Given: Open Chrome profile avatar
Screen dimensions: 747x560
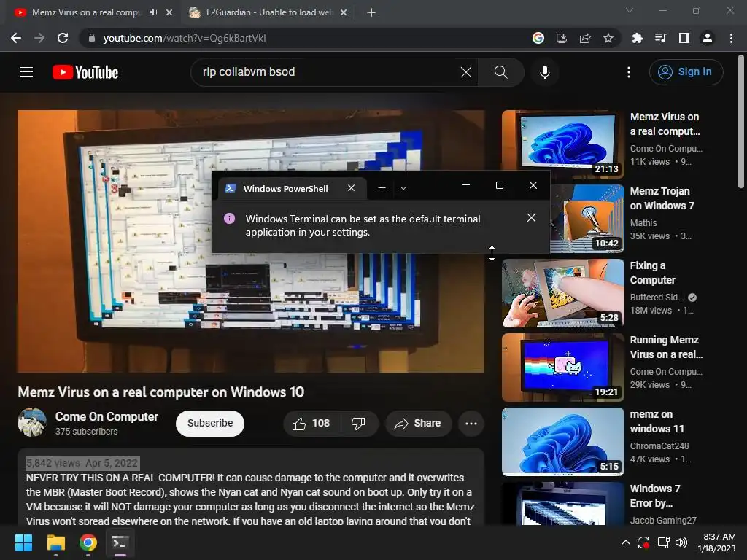Looking at the screenshot, I should coord(708,38).
